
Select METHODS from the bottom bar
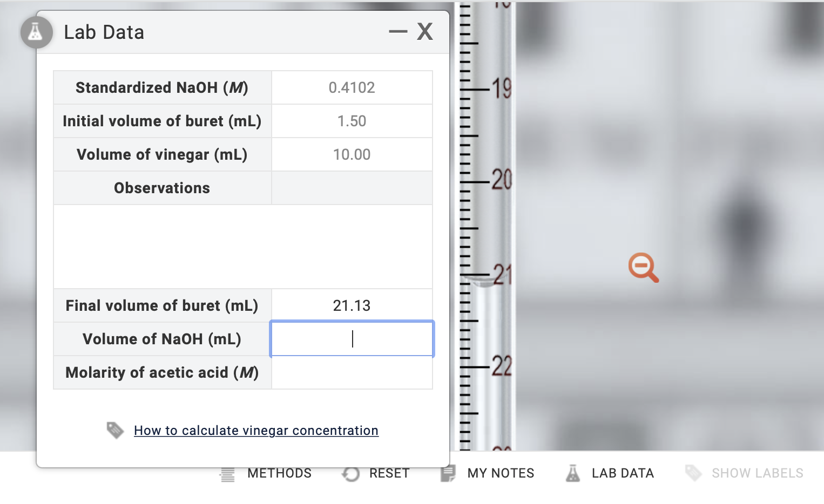pyautogui.click(x=279, y=473)
